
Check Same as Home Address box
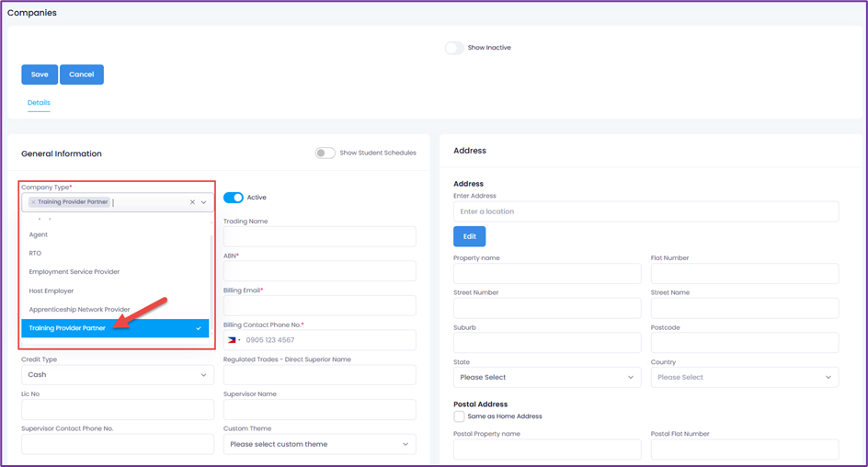[459, 416]
